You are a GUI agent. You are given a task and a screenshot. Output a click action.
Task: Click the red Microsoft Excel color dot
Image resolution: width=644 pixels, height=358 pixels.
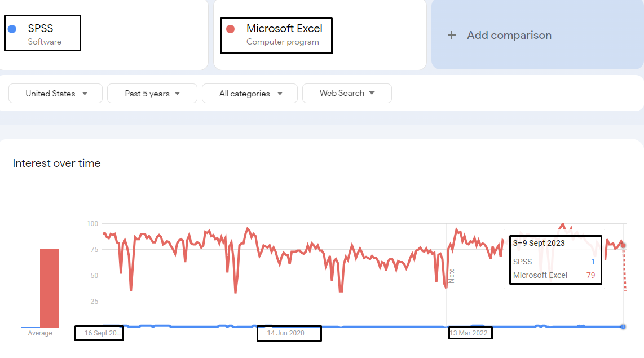point(231,29)
